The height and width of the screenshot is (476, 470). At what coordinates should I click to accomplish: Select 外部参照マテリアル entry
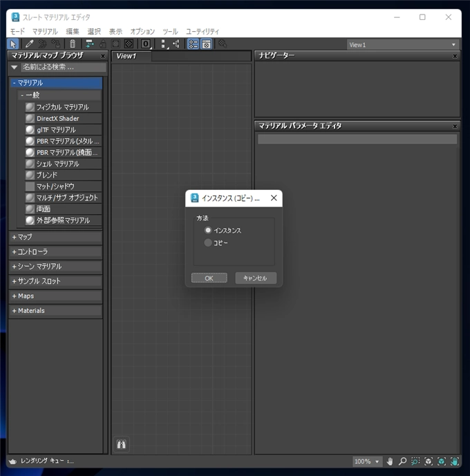pos(63,220)
